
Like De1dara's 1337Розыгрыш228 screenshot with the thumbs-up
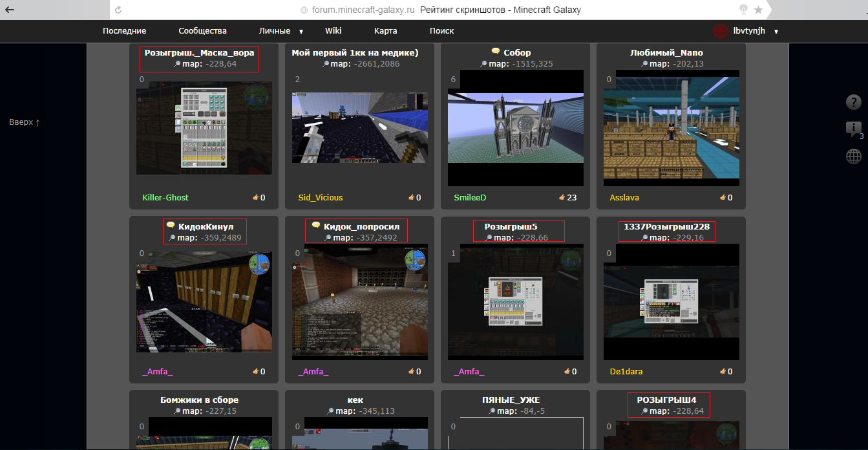tap(723, 371)
